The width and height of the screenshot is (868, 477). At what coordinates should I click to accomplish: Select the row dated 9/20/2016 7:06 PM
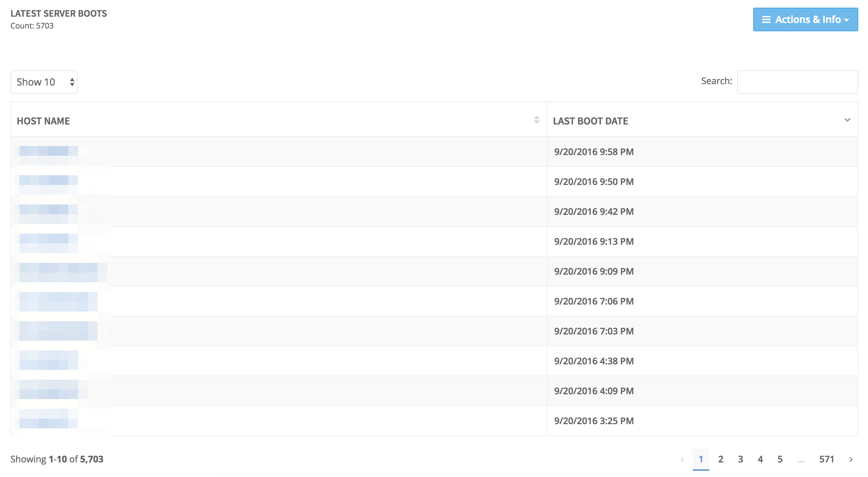(x=434, y=301)
